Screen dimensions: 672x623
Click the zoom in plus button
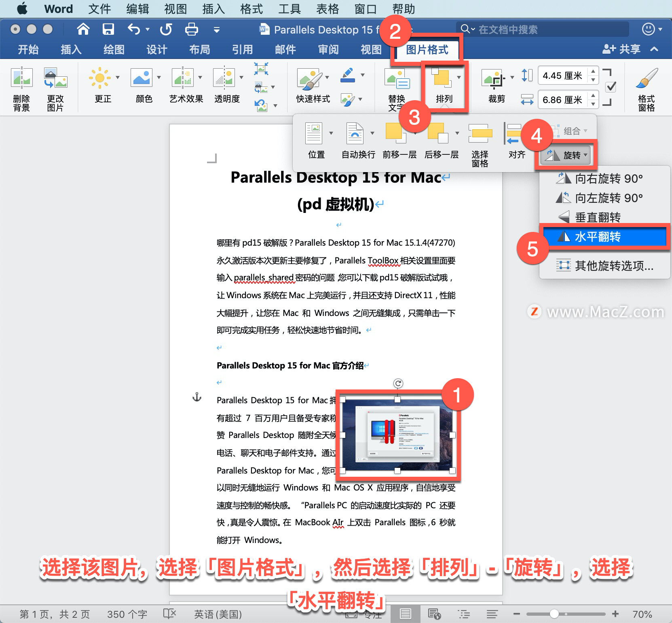click(615, 614)
